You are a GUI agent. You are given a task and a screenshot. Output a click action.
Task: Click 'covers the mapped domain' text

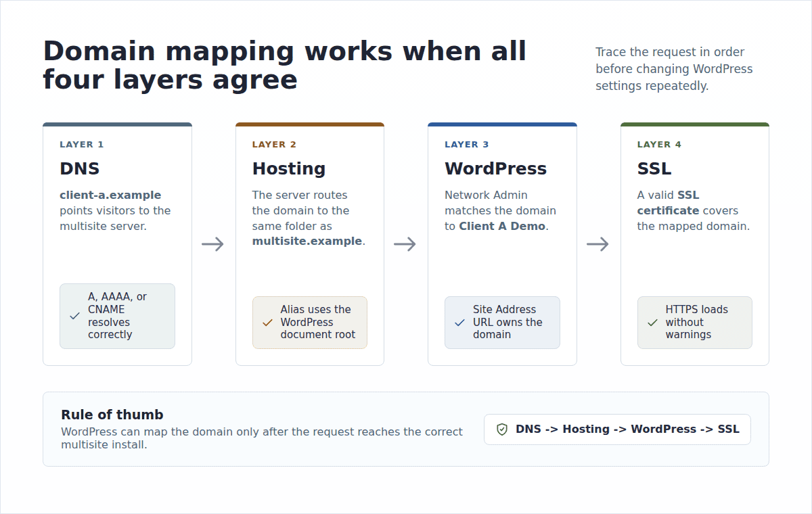pos(694,218)
